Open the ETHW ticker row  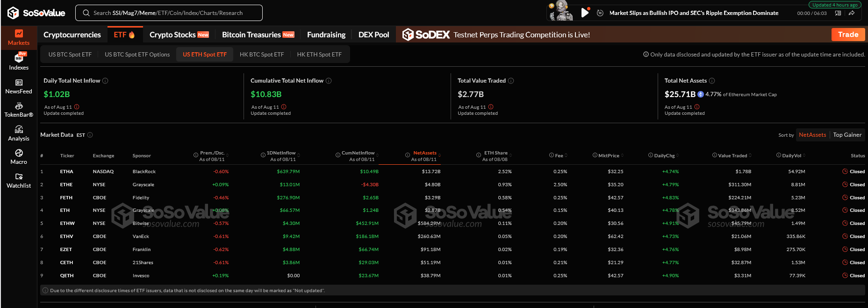click(452, 224)
